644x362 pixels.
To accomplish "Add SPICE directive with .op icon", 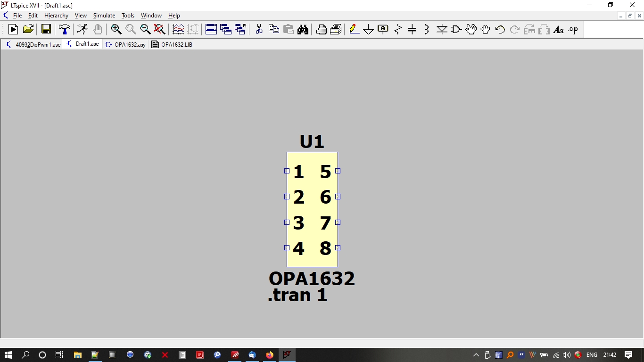I will click(x=573, y=30).
